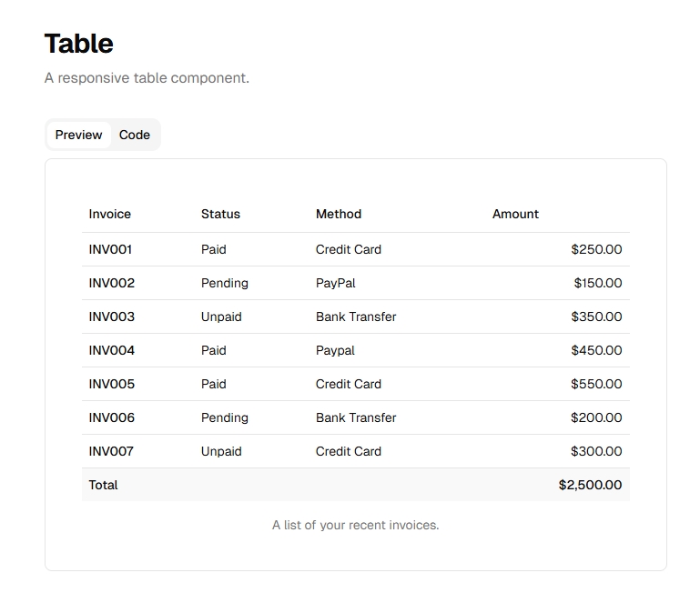Click the INV004 row label

tap(111, 350)
